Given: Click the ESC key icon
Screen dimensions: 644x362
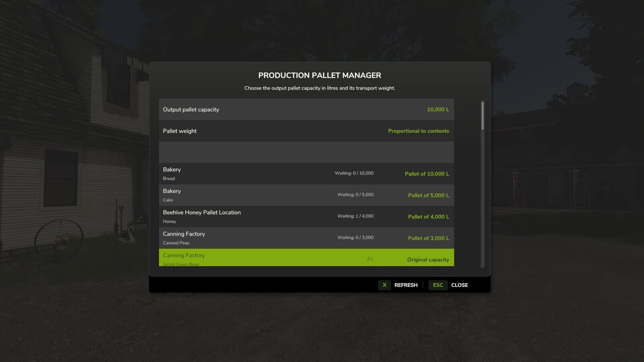Looking at the screenshot, I should pyautogui.click(x=438, y=285).
